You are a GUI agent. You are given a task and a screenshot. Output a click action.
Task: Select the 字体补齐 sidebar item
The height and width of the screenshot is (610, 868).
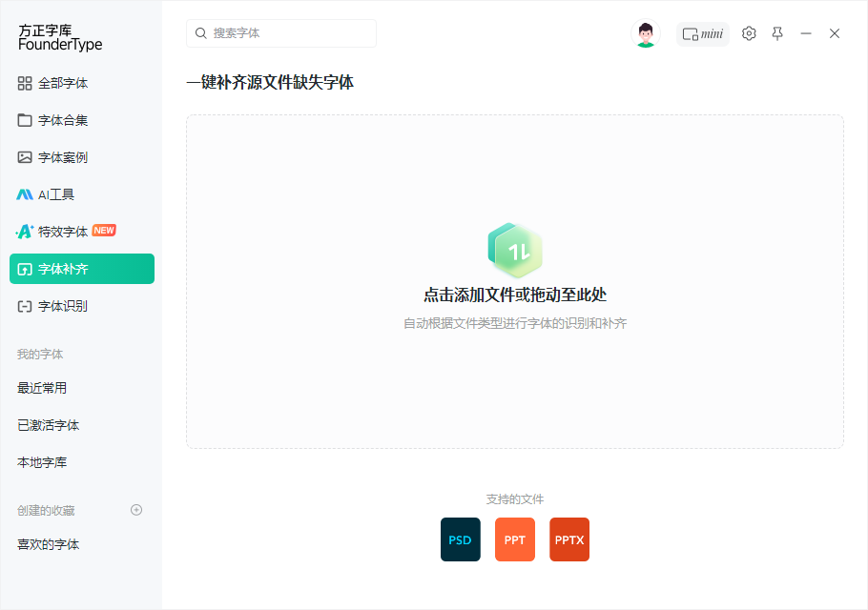pos(82,269)
